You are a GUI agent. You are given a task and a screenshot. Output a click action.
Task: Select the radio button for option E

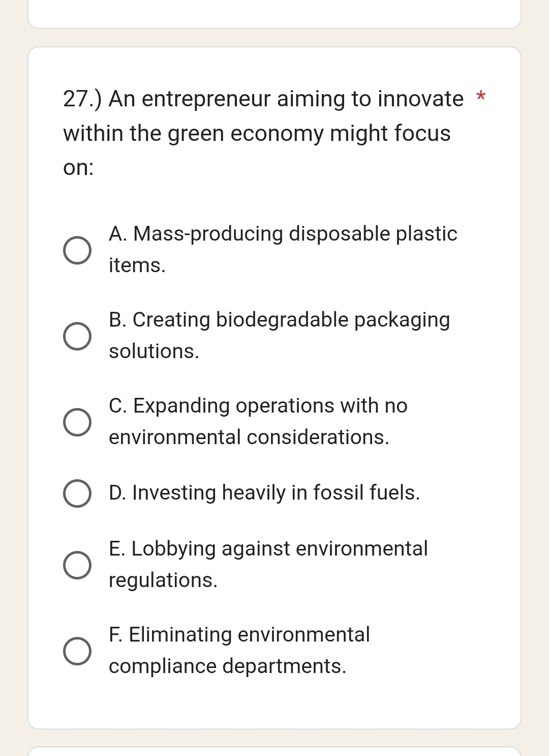(77, 565)
